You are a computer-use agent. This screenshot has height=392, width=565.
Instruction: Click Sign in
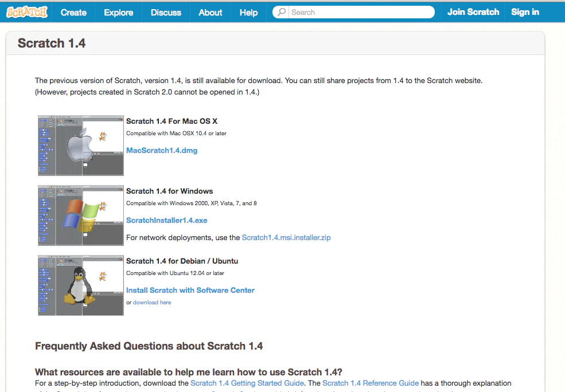coord(525,12)
